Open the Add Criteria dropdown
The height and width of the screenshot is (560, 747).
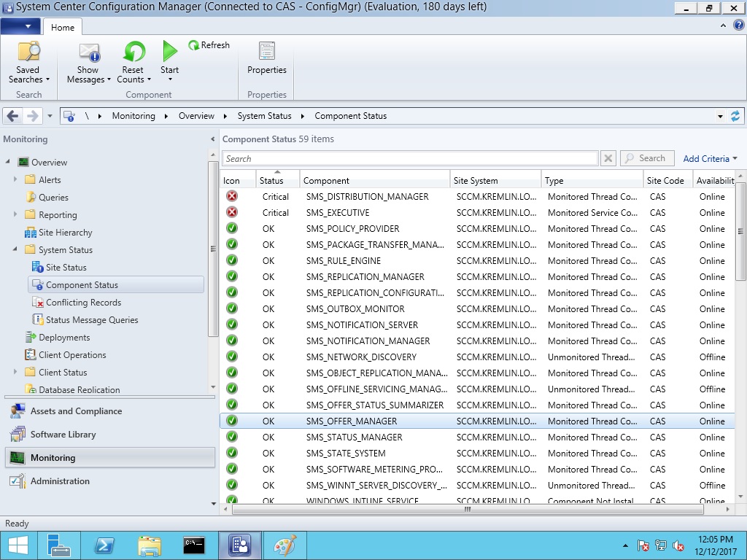[x=710, y=158]
